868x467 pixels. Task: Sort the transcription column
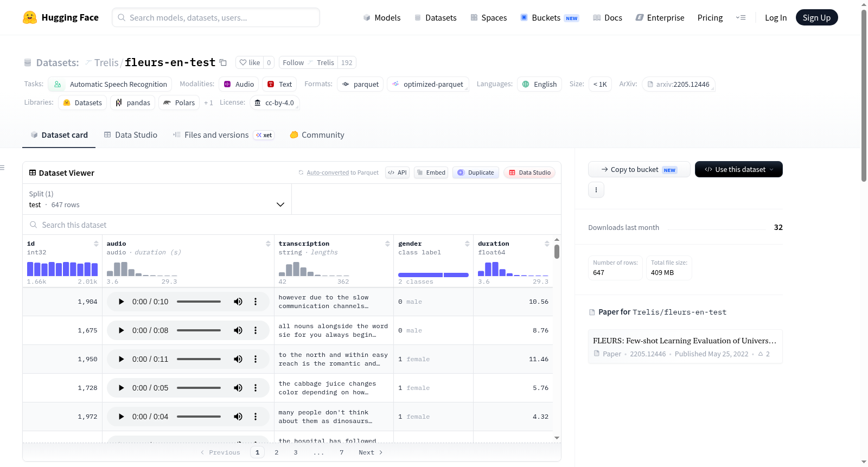coord(387,244)
